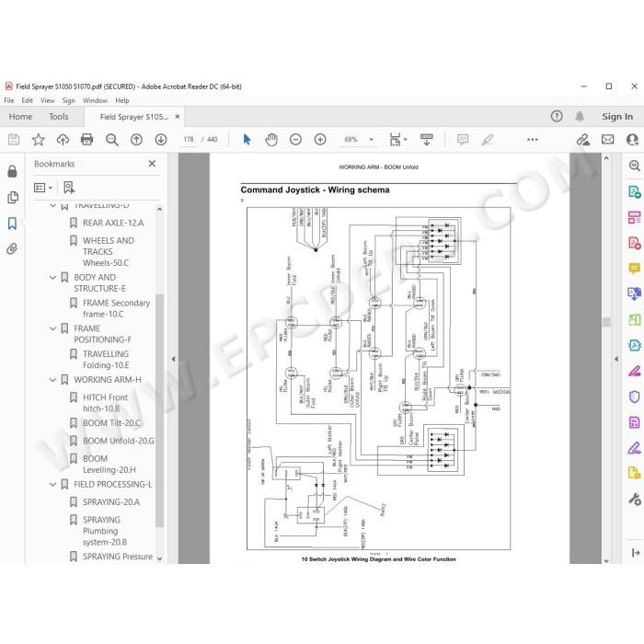
Task: Open the SPRAYING-20.A bookmark
Action: 111,502
